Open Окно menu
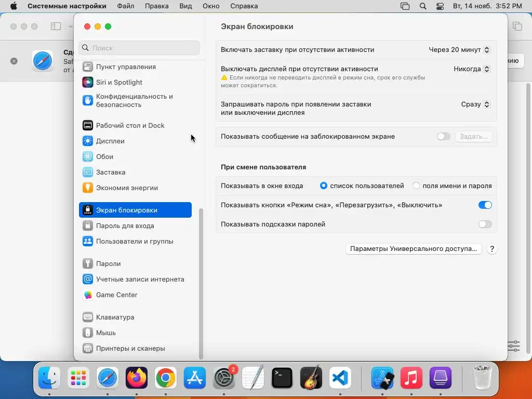 [211, 6]
